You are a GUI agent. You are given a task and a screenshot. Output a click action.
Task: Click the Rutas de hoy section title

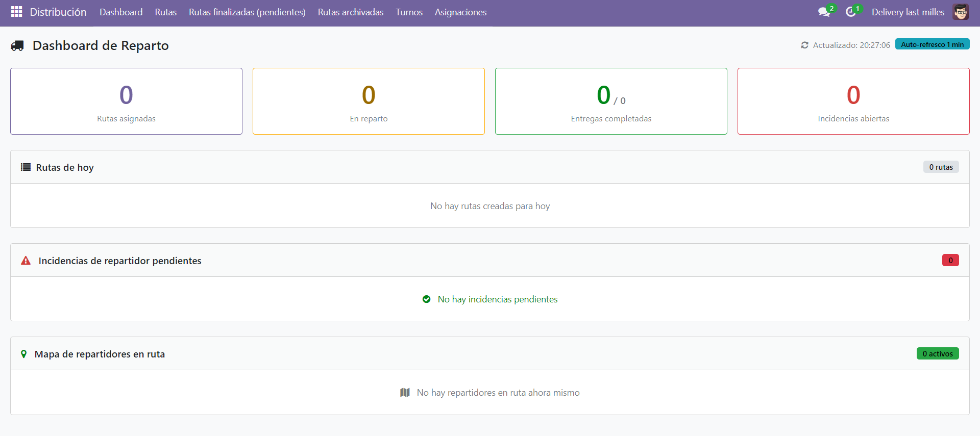[x=65, y=167]
